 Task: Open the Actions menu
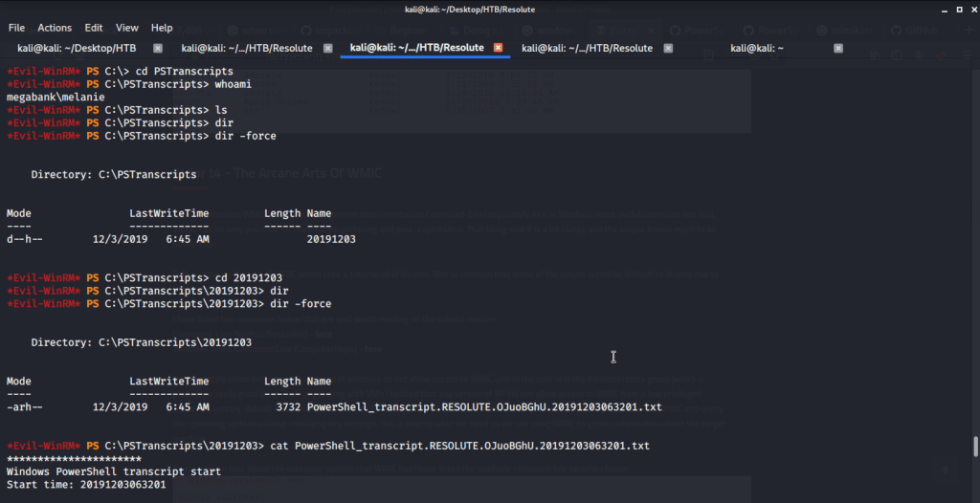[x=55, y=28]
